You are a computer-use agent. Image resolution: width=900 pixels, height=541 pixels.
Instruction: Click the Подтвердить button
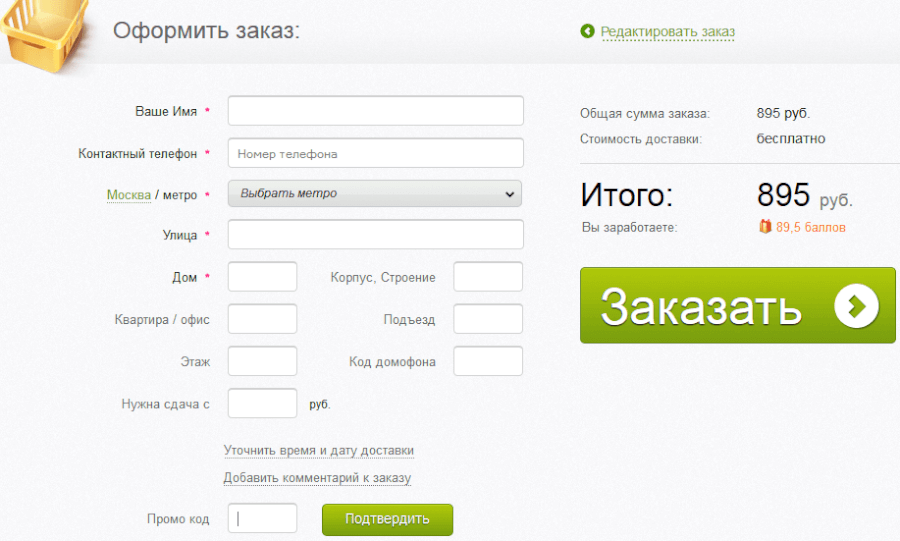[387, 520]
